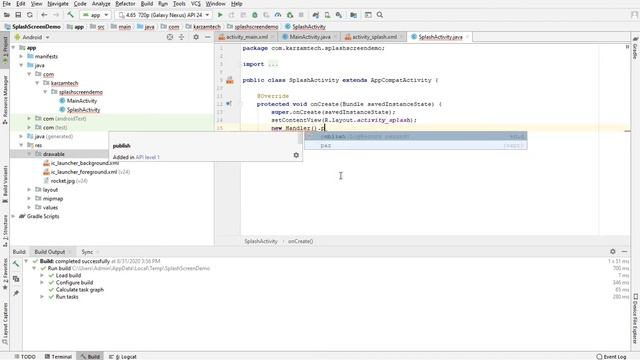The height and width of the screenshot is (360, 640).
Task: Open the VCS menu
Action: [196, 4]
